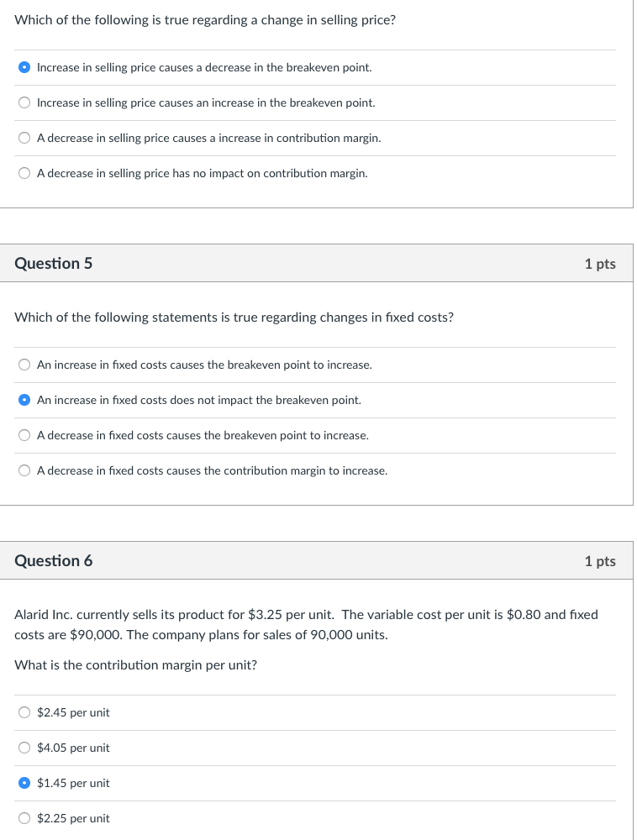Pick "A decrease in fixed costs causes the contribution margin to increase"

[x=24, y=470]
